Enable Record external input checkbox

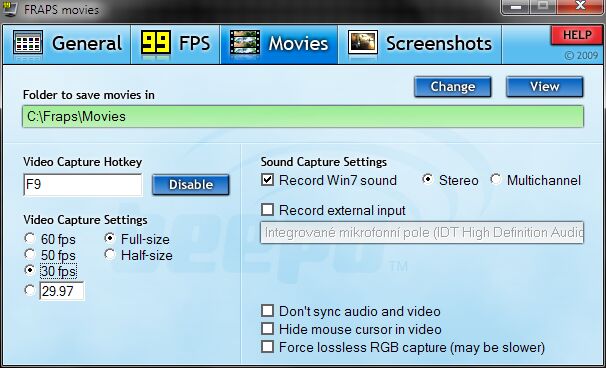tap(267, 210)
